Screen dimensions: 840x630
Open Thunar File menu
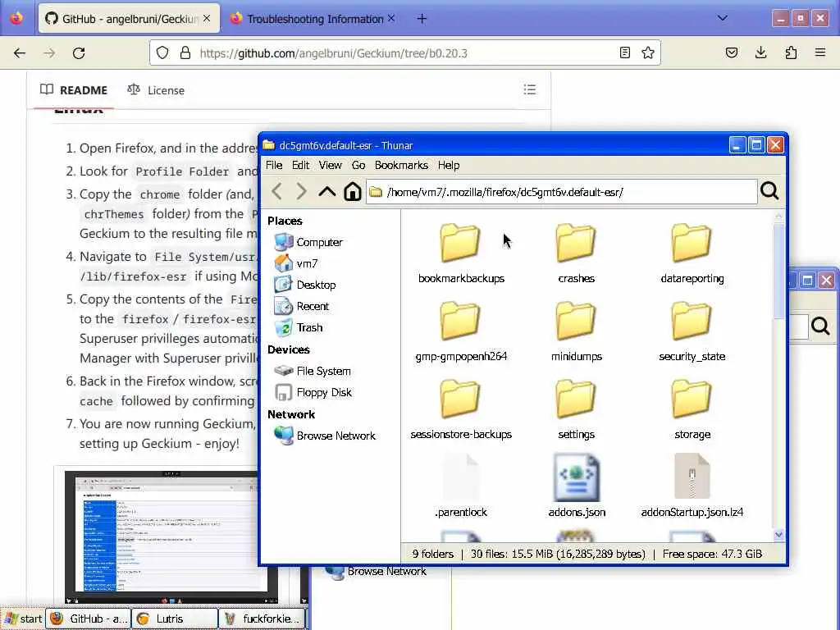coord(274,165)
